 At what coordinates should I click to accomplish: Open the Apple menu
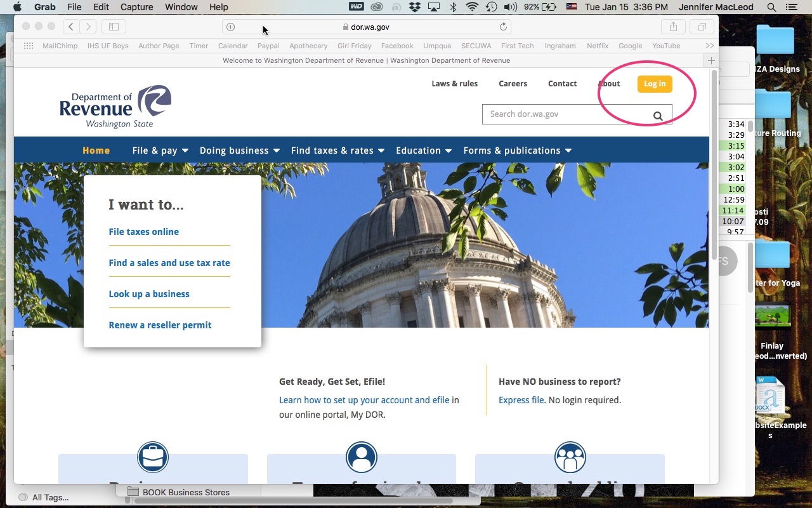pyautogui.click(x=17, y=7)
